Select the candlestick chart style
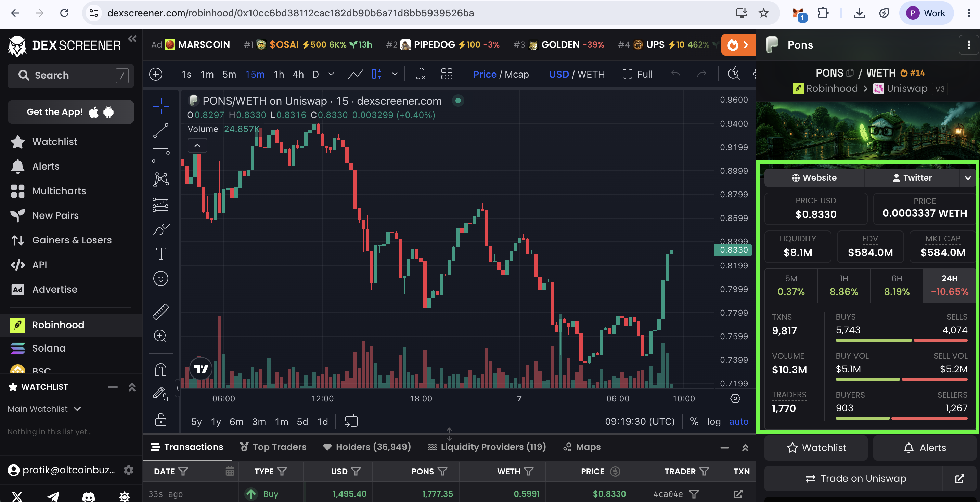The height and width of the screenshot is (502, 980). click(x=377, y=74)
